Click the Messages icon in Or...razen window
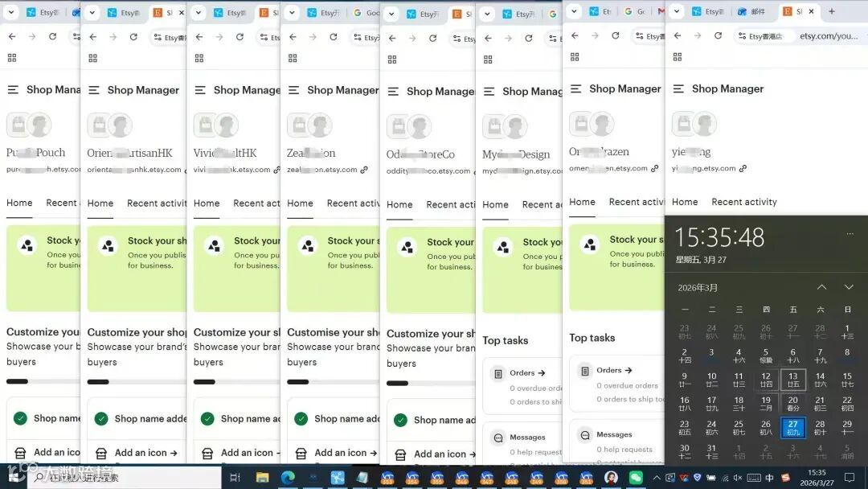The width and height of the screenshot is (868, 489). 585,435
